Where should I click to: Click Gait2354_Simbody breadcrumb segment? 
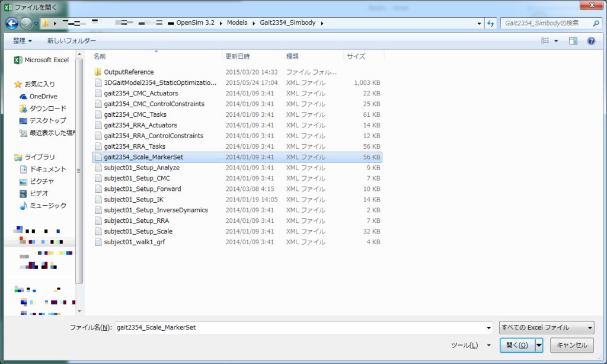point(287,23)
